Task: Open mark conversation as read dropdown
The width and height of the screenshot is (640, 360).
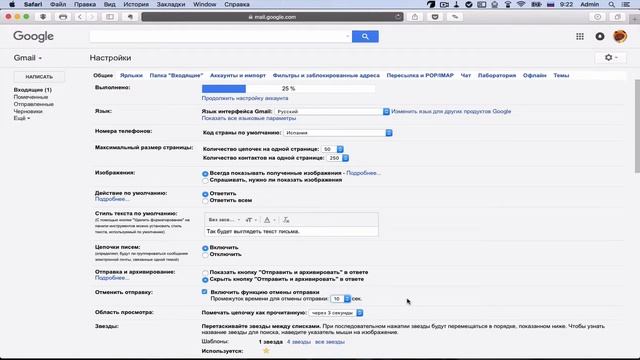Action: pos(336,313)
